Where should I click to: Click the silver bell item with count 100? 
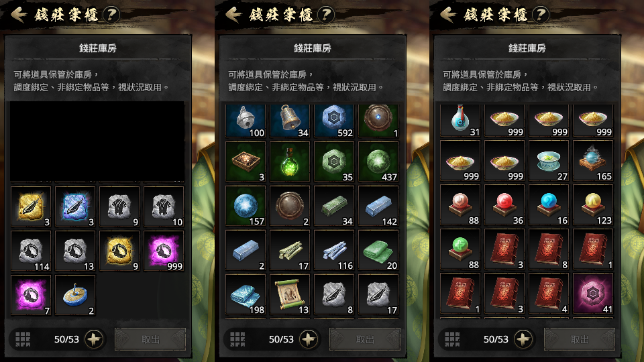(246, 120)
